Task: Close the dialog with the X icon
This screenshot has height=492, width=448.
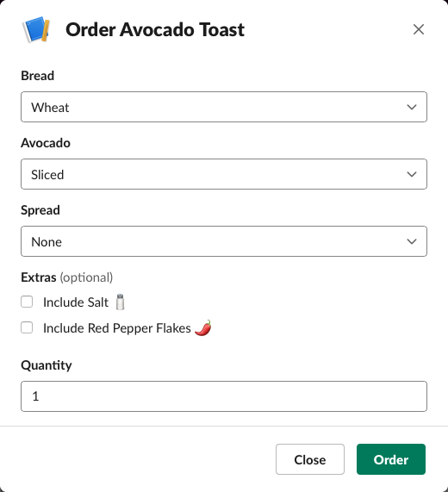Action: pyautogui.click(x=419, y=29)
